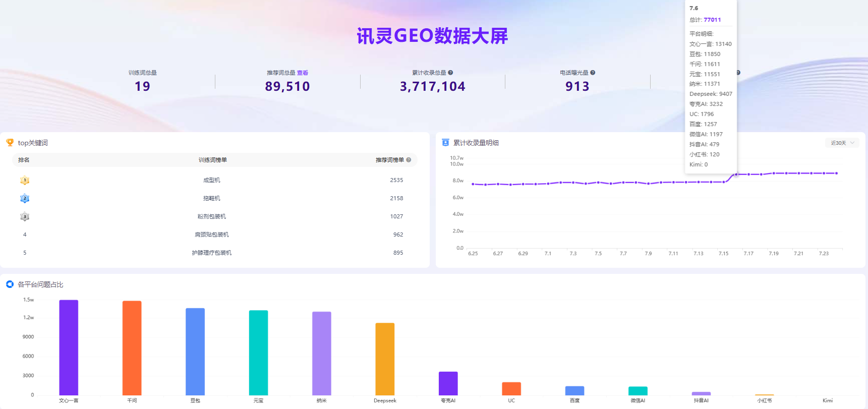Click the 抖音AI small lavender bar
The height and width of the screenshot is (409, 868).
(701, 393)
